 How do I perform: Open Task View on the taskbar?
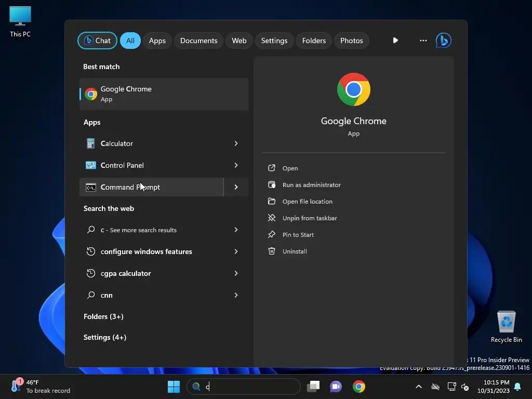tap(313, 387)
